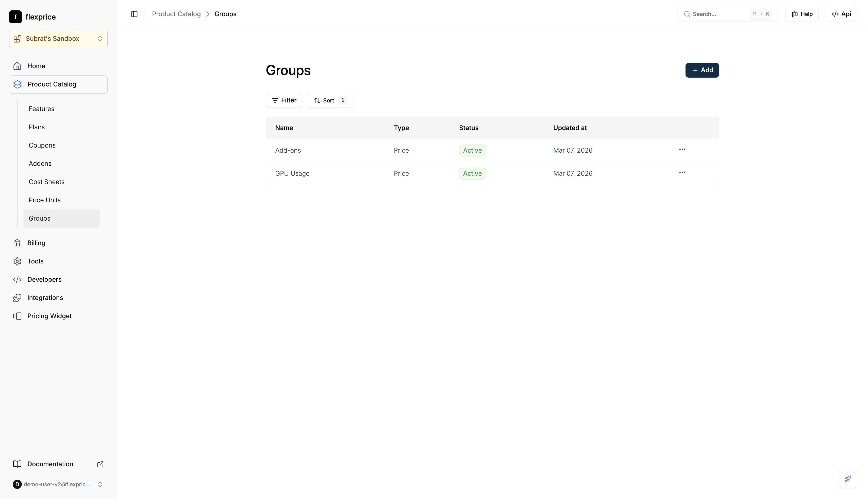Open Documentation via external link
This screenshot has width=868, height=499.
100,464
